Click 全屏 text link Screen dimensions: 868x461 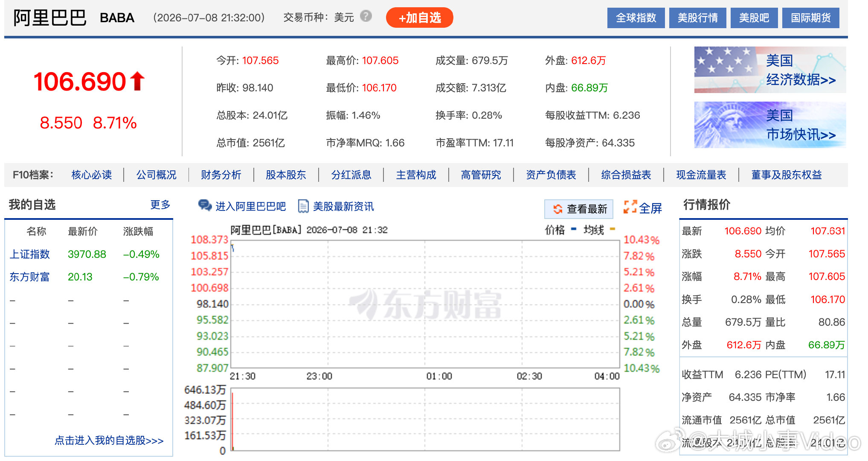click(x=650, y=208)
